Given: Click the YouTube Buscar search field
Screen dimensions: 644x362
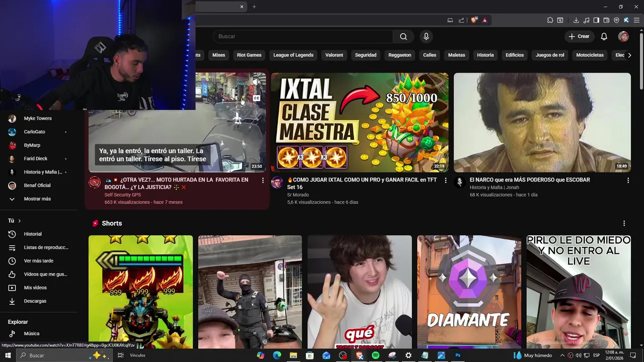Looking at the screenshot, I should pyautogui.click(x=303, y=36).
